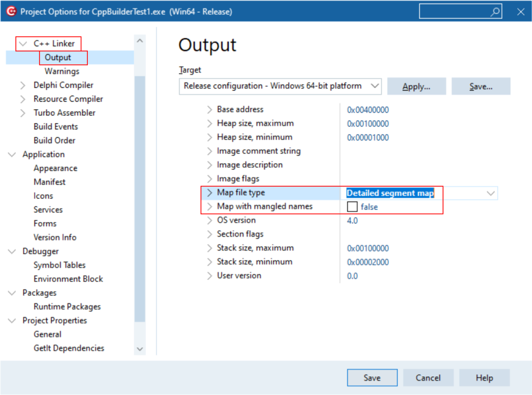This screenshot has height=395, width=532.
Task: Expand the Resource Compiler node
Action: [x=23, y=99]
